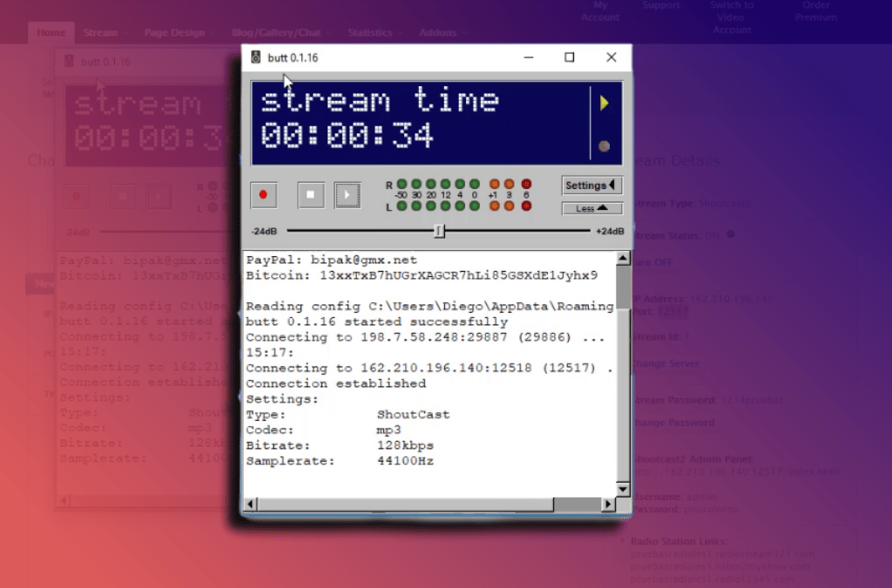The image size is (892, 588).
Task: Click the 'Connection established' log line
Action: 335,383
